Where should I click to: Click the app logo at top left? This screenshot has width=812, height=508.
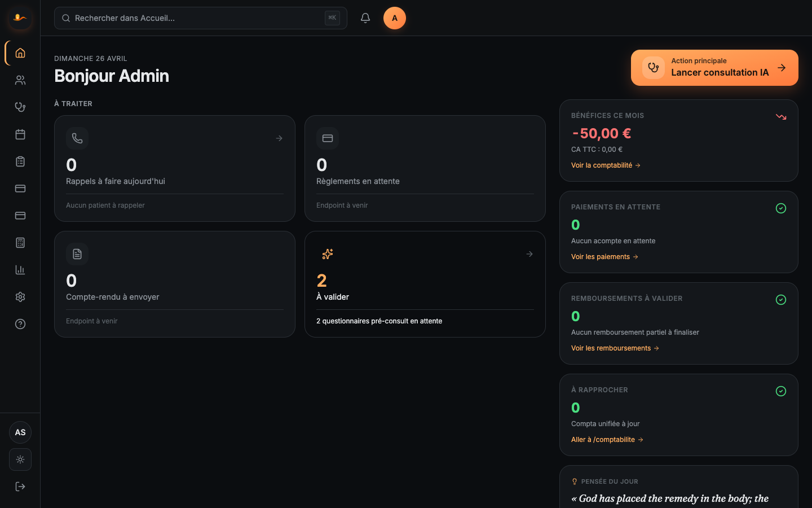click(20, 18)
